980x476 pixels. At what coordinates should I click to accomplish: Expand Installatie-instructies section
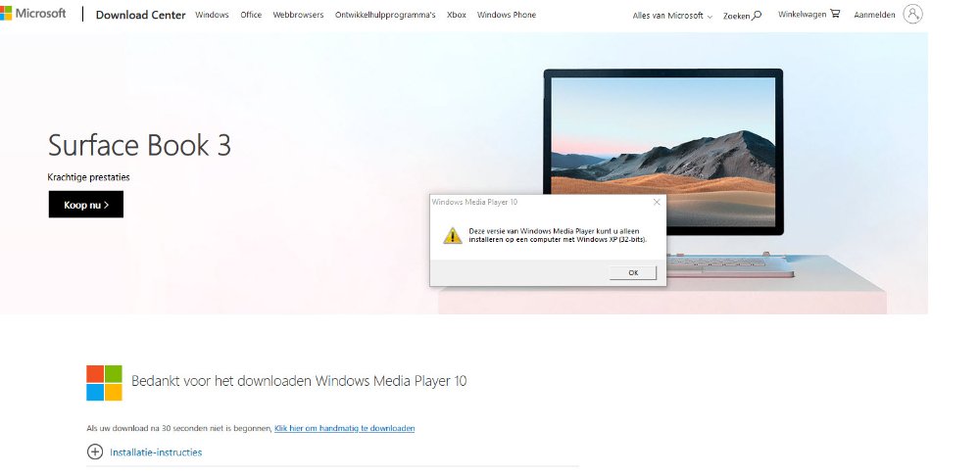pos(156,452)
